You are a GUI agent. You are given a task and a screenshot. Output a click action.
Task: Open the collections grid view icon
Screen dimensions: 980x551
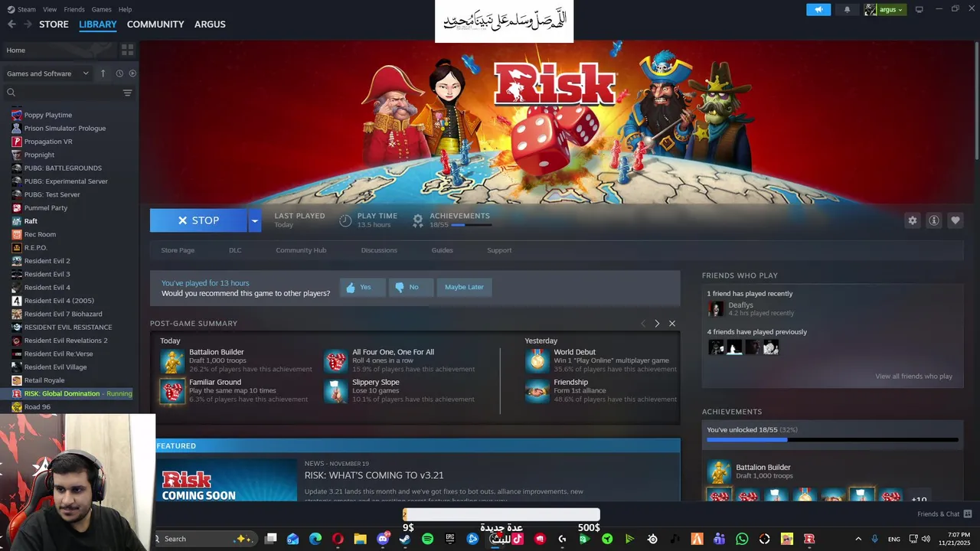click(127, 50)
